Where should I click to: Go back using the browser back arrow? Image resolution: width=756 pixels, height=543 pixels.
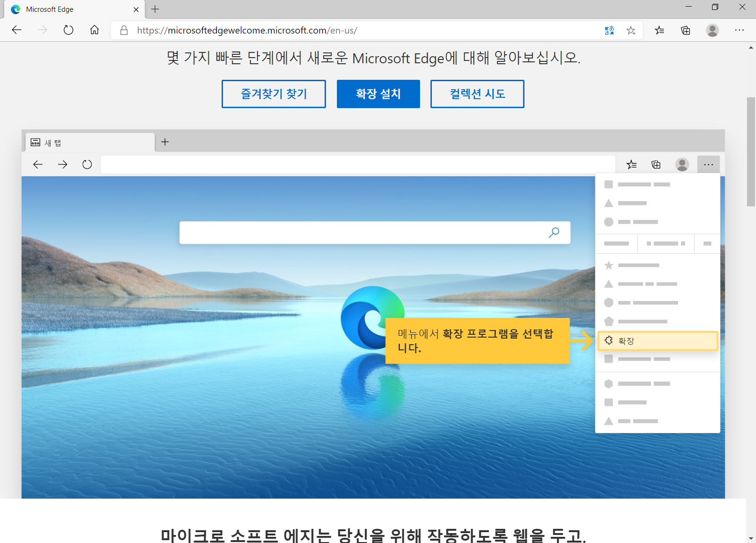[x=17, y=30]
